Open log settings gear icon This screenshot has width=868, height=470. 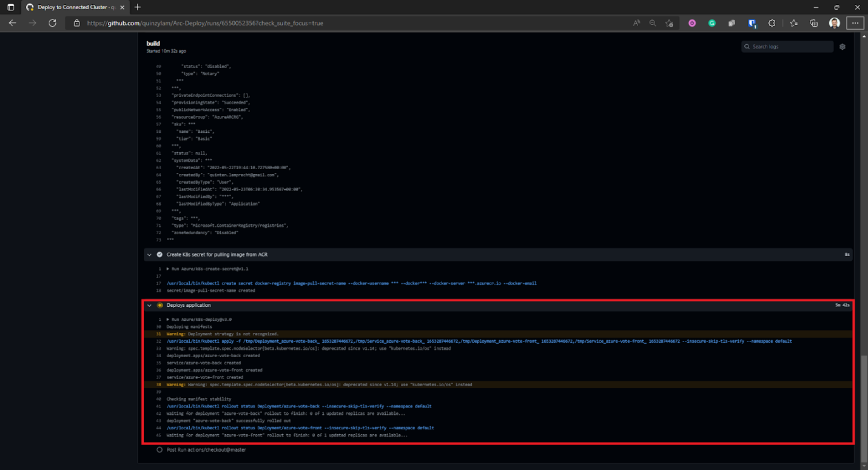843,47
